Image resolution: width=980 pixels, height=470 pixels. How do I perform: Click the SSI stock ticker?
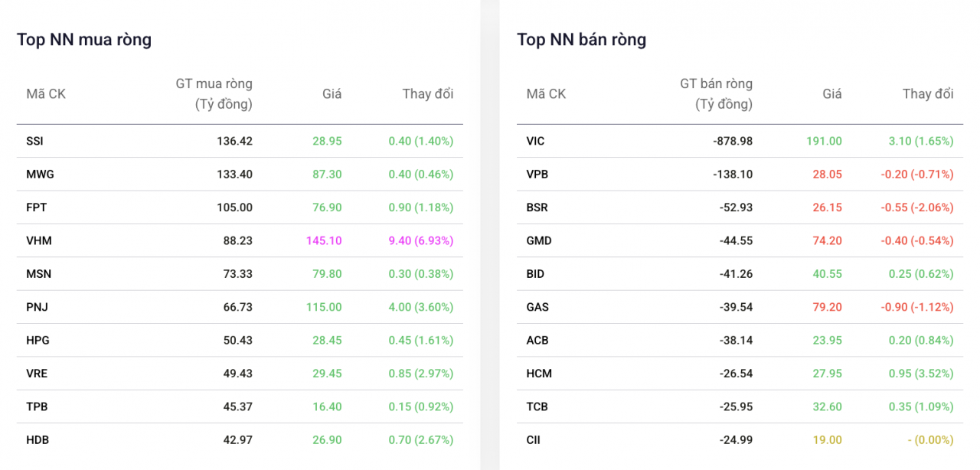pos(35,141)
